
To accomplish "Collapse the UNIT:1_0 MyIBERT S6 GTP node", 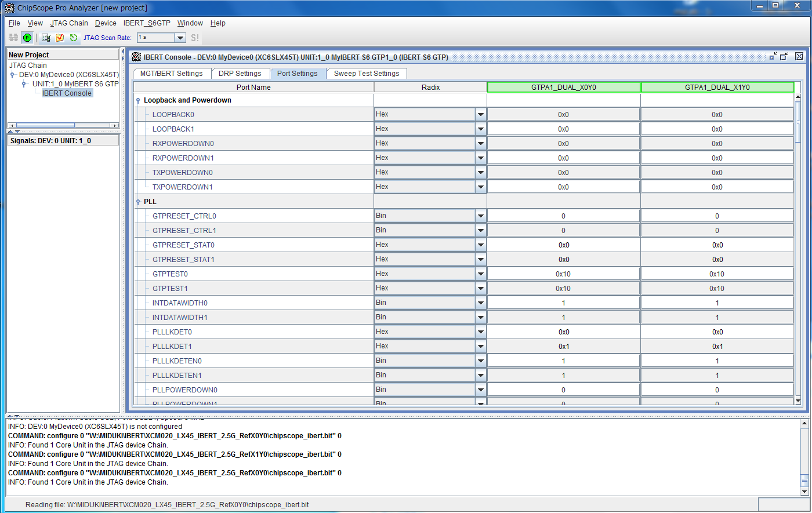I will 24,84.
